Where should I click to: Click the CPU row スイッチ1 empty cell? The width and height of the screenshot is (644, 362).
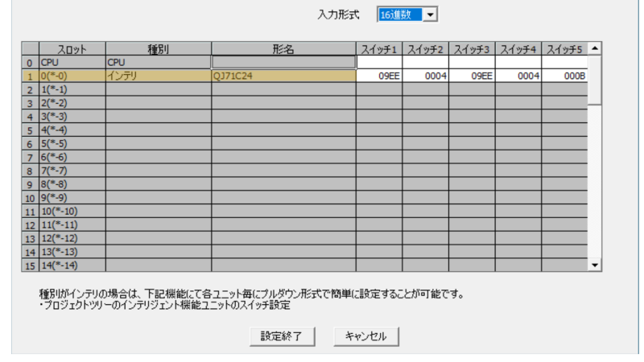coord(379,62)
